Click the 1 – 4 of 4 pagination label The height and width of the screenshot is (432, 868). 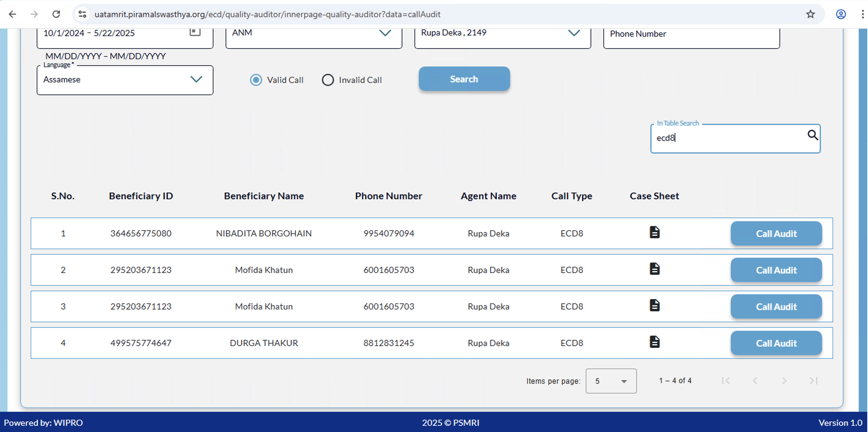click(675, 381)
